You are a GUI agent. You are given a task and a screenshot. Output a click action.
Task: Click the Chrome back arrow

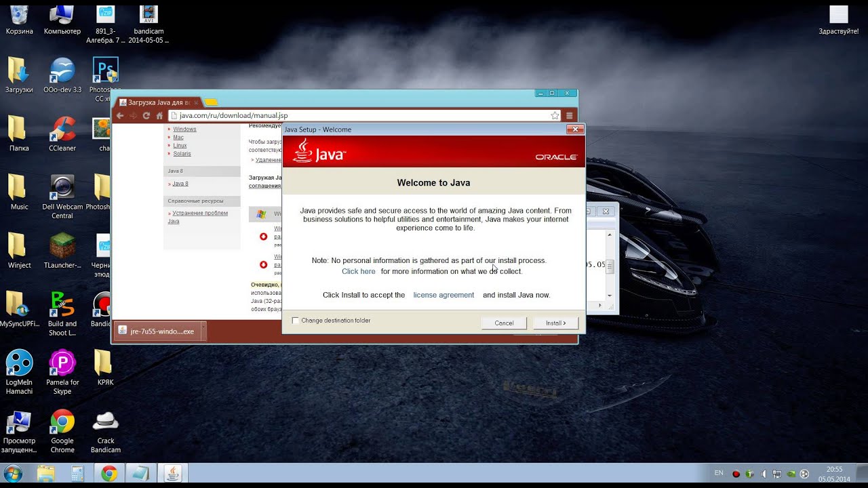[x=120, y=116]
